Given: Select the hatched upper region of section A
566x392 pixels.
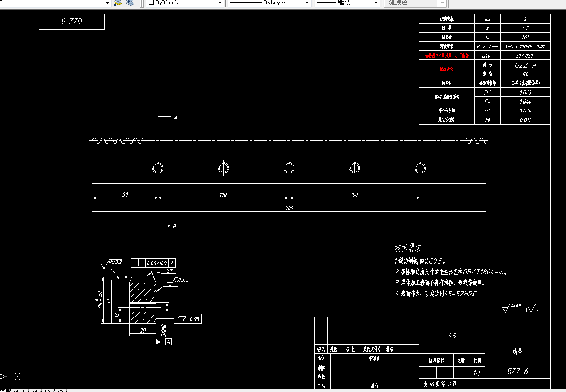Looking at the screenshot, I should (x=142, y=292).
